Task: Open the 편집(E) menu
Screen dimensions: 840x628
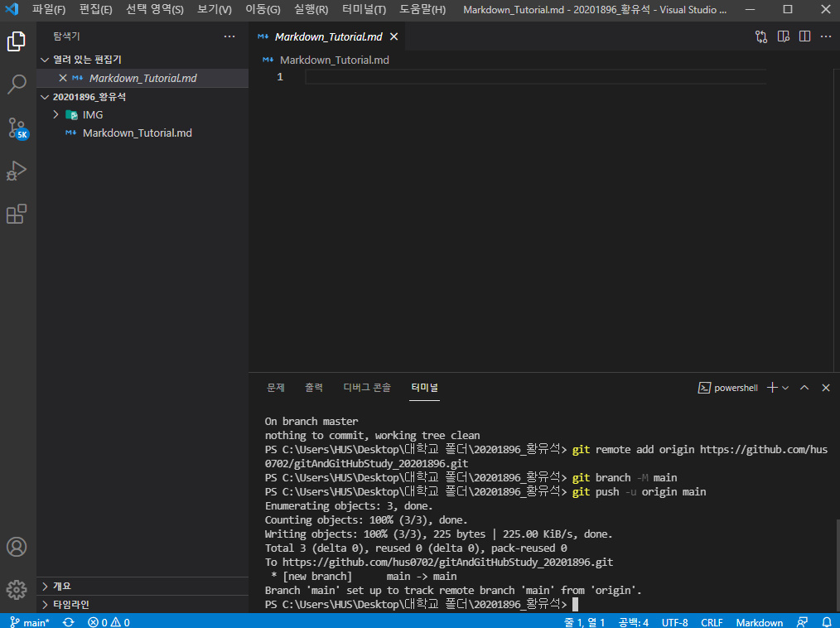Action: (x=96, y=10)
